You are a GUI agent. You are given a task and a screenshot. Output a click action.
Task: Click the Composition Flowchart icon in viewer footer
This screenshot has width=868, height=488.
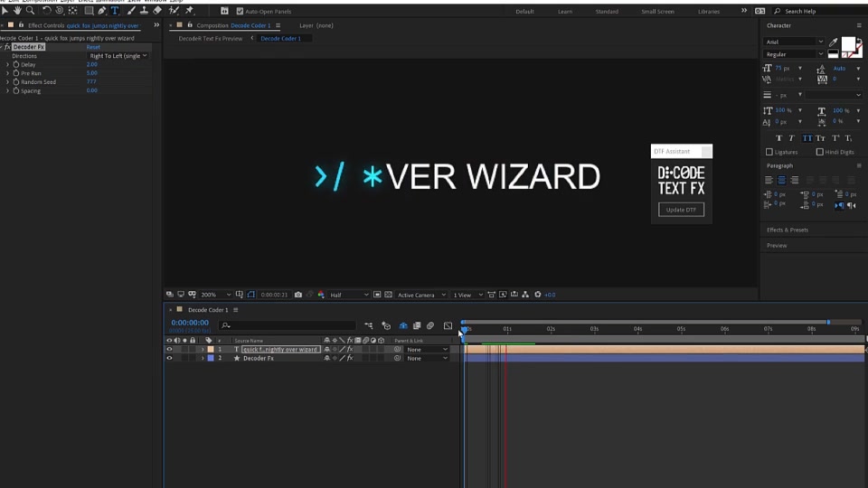tap(525, 295)
